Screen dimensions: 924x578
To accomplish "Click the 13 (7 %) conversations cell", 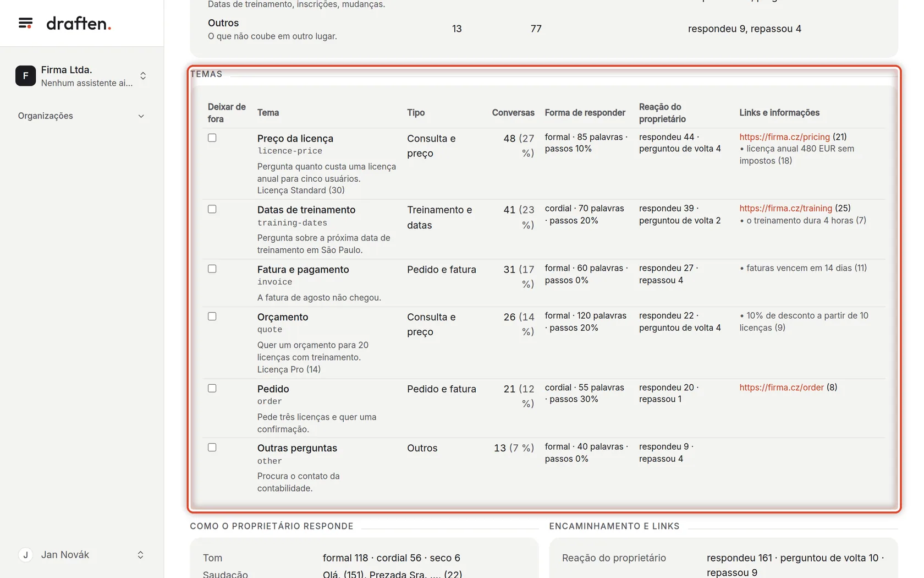I will (514, 449).
